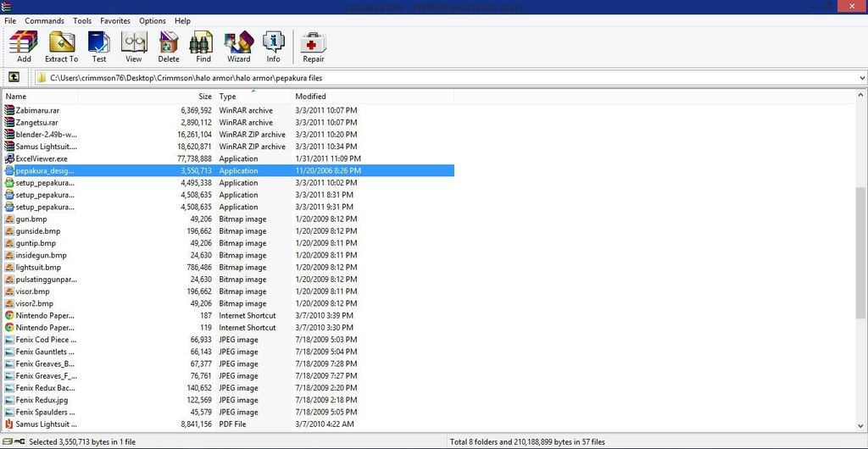Open the Help menu
Screen dimensions: 868x449
coord(183,21)
